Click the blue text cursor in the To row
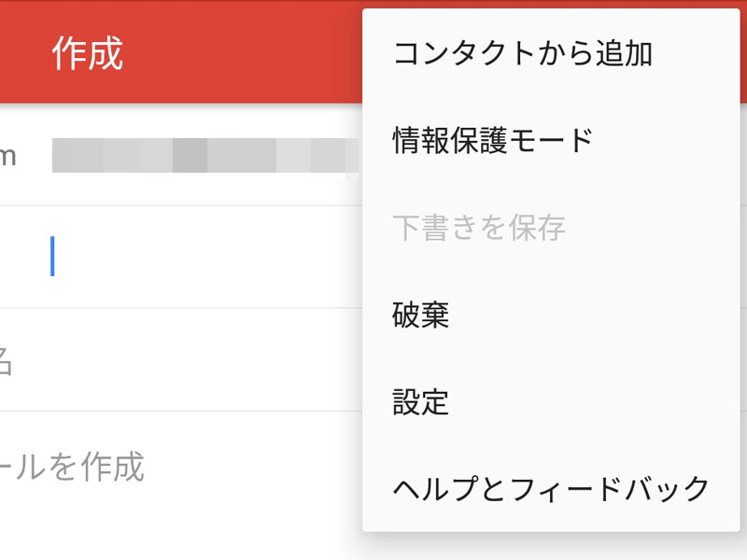Viewport: 747px width, 560px height. (52, 257)
